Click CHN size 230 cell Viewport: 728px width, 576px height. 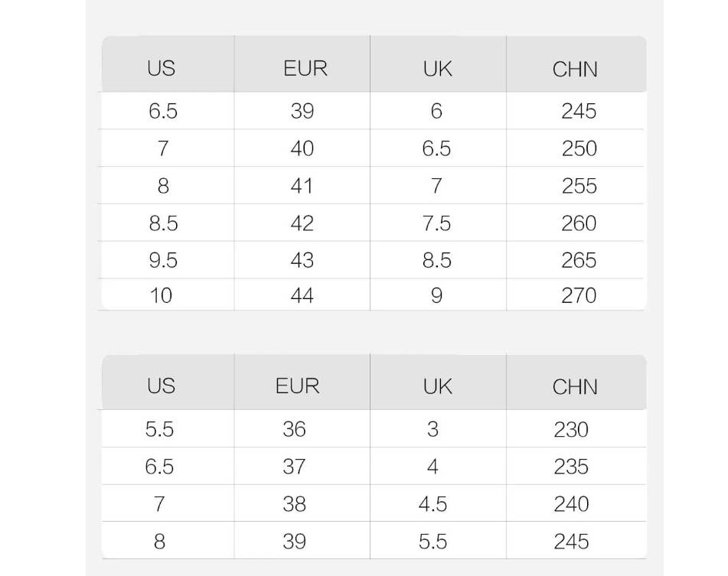[571, 429]
